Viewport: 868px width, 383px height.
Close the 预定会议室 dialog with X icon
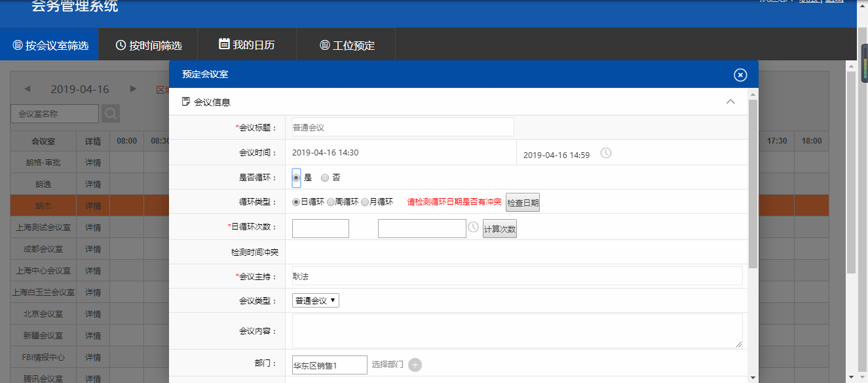click(x=740, y=75)
